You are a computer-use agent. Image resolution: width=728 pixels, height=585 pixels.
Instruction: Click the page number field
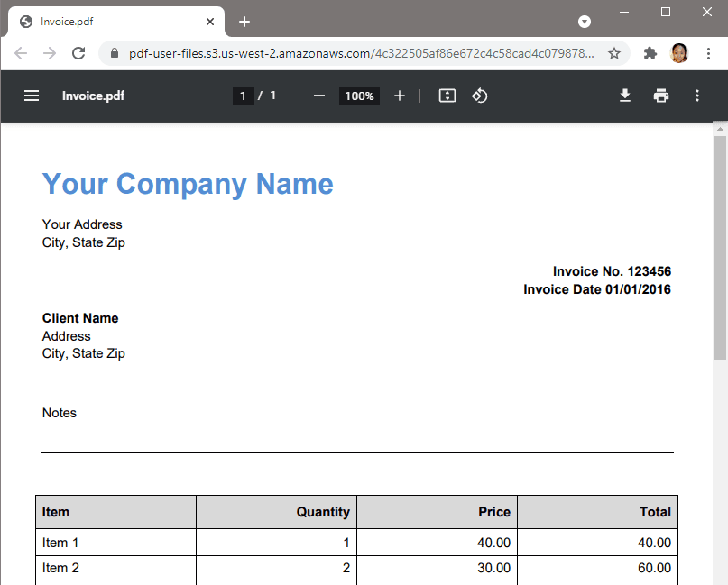[243, 95]
